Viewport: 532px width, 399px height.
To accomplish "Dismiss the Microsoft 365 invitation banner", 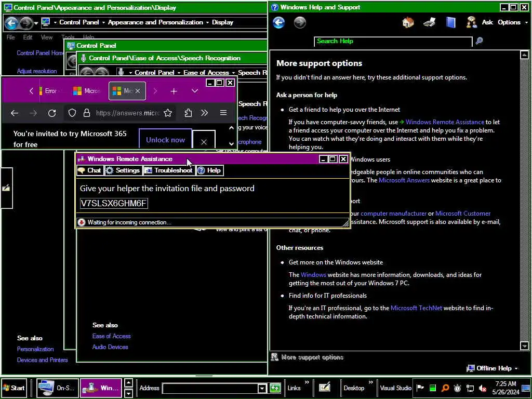I will (x=204, y=140).
